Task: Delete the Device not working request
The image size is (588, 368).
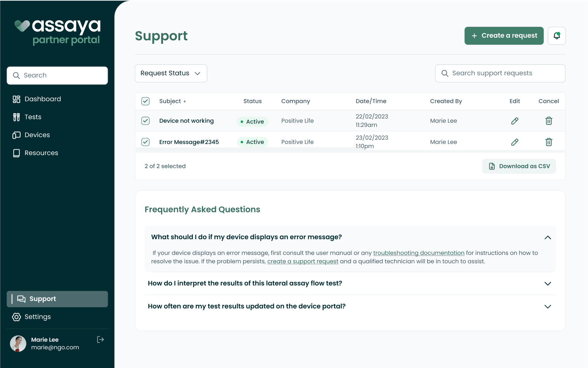Action: point(548,121)
